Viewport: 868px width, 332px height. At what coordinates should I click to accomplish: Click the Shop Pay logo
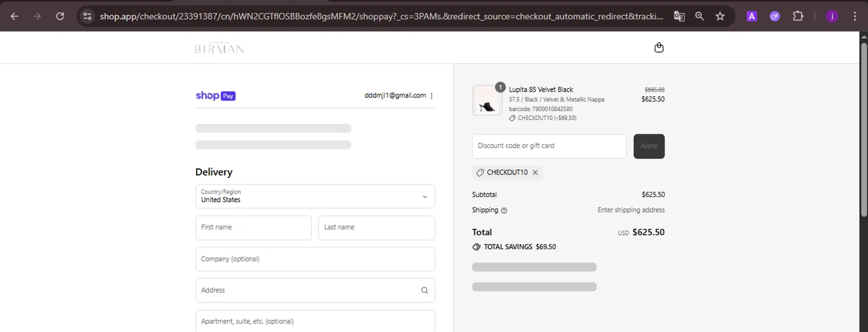tap(215, 96)
